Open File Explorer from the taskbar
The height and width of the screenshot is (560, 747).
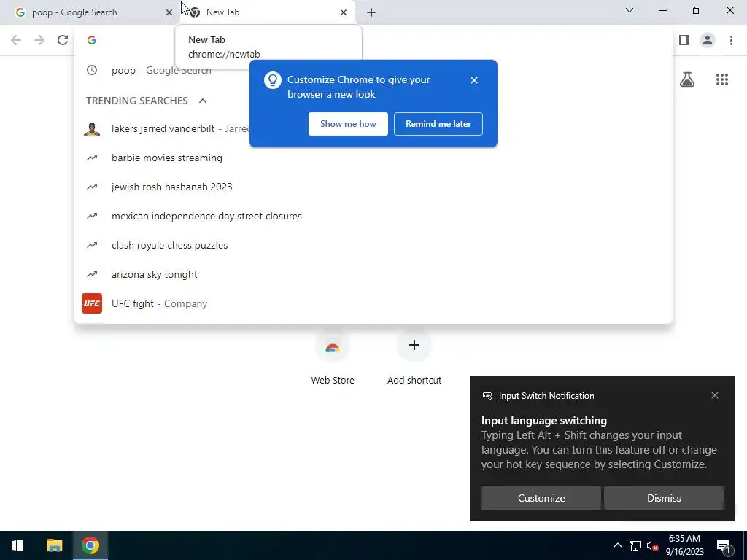pos(54,545)
